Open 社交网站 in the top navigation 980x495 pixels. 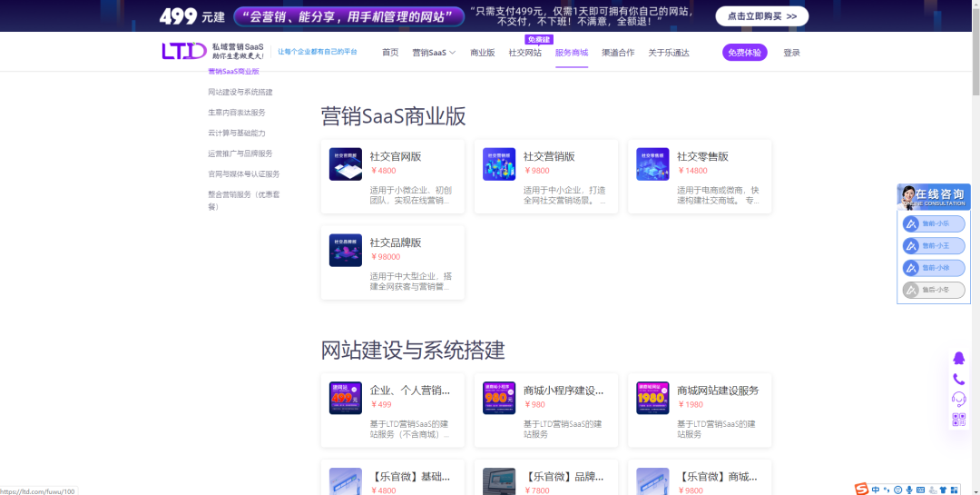click(525, 53)
